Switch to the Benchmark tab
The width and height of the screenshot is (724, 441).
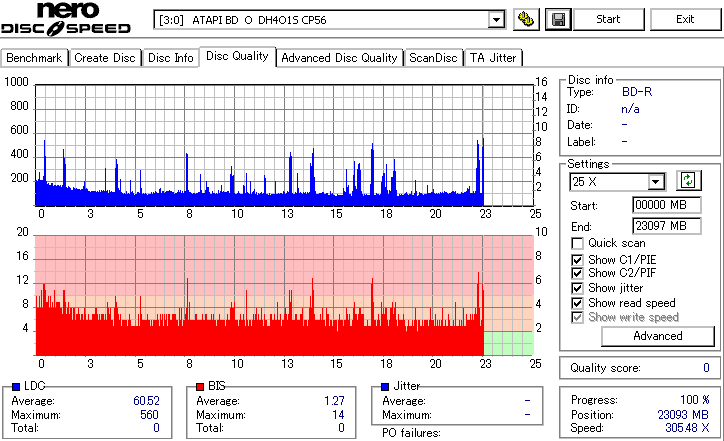point(34,58)
